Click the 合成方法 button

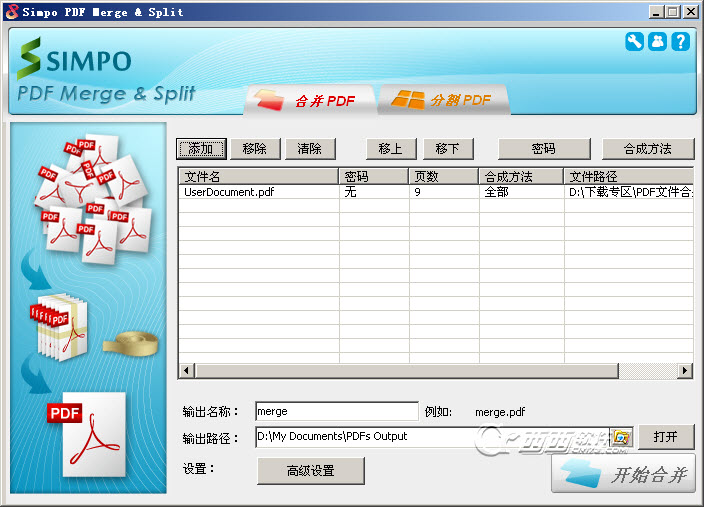coord(648,149)
